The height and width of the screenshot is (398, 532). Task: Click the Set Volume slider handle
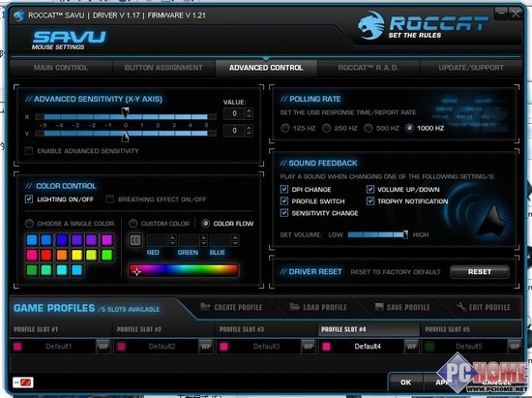pyautogui.click(x=405, y=234)
